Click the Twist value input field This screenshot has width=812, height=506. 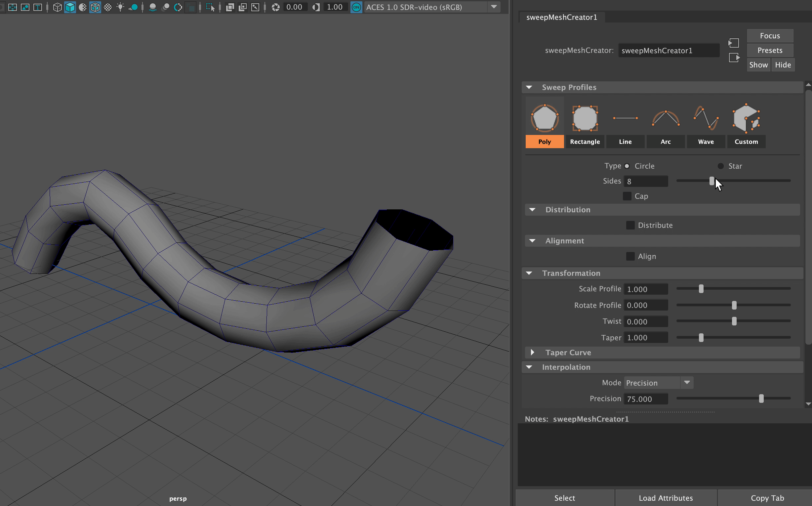[645, 321]
